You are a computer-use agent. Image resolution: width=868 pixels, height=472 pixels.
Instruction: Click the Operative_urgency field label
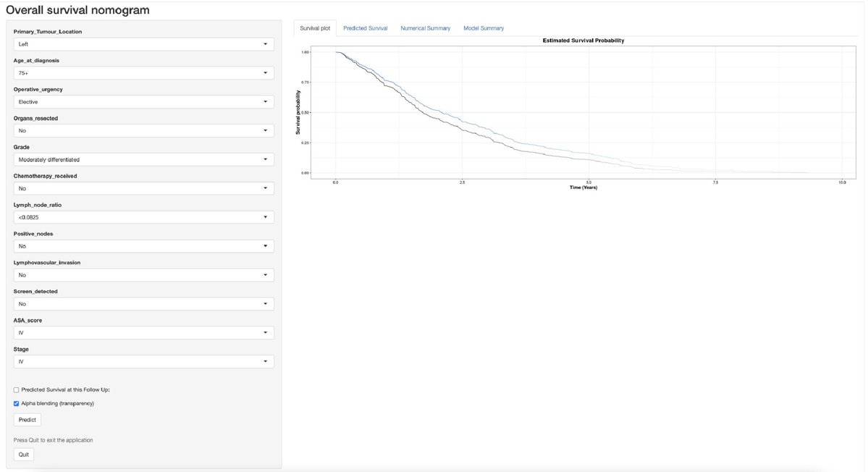tap(38, 89)
